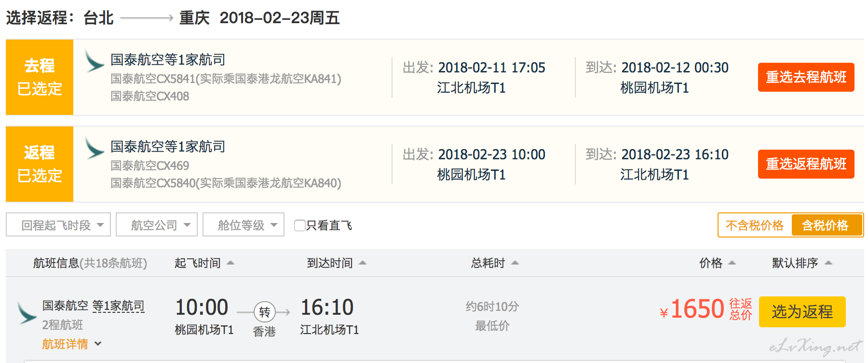Sort by price arrow icon
The width and height of the screenshot is (868, 363).
click(732, 263)
